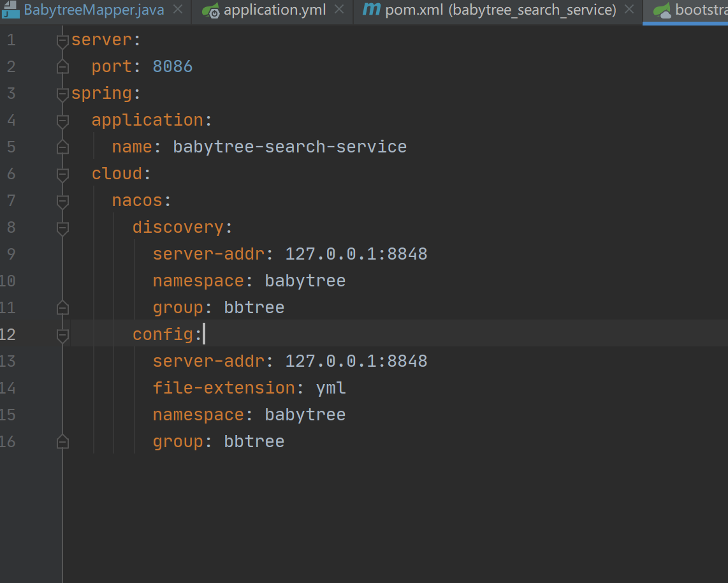Fold the cloud section in gutter
Image resolution: width=728 pixels, height=583 pixels.
click(x=62, y=175)
